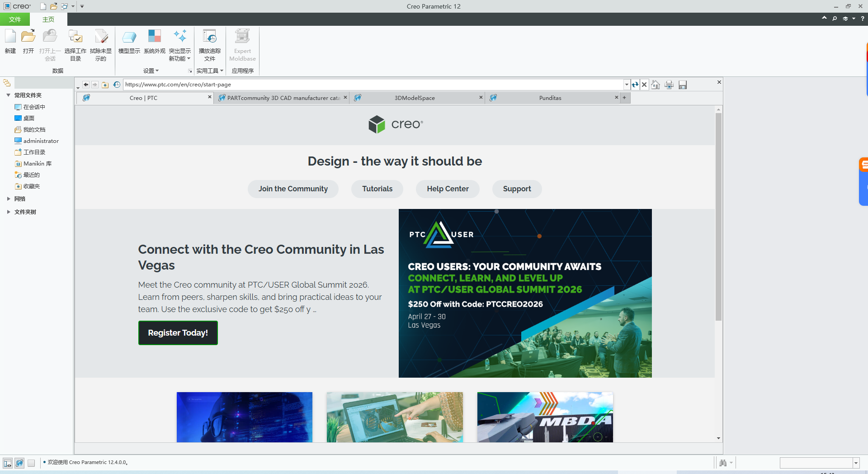Click the browser home icon
This screenshot has height=474, width=868.
point(656,85)
